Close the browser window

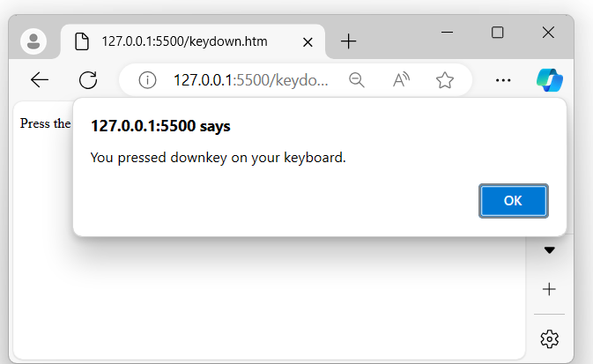click(548, 33)
